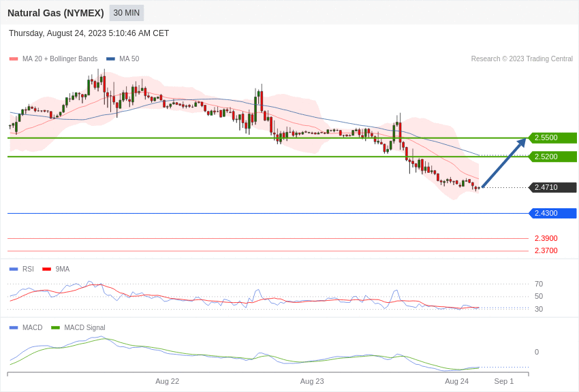Click the blue 2.4300 pivot price tag
Viewport: 579px width, 392px height.
pyautogui.click(x=553, y=213)
